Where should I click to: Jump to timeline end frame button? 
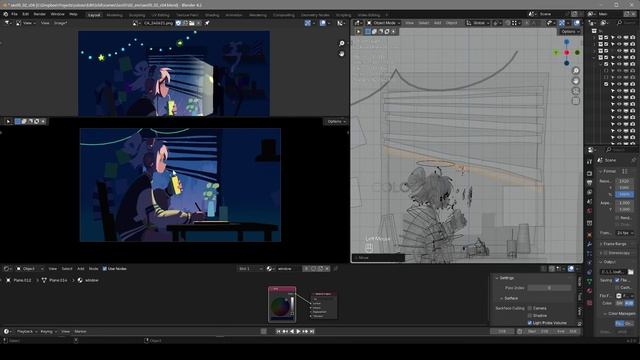point(312,331)
